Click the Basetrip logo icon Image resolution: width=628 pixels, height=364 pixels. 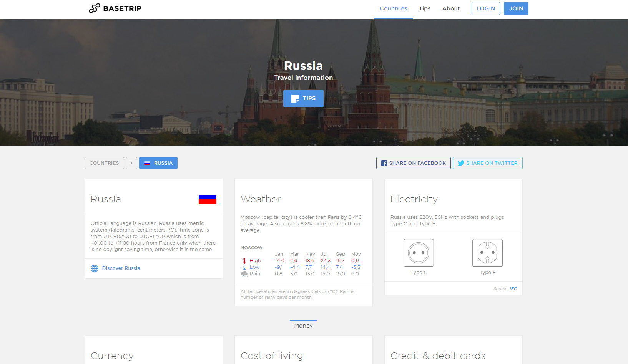click(94, 8)
